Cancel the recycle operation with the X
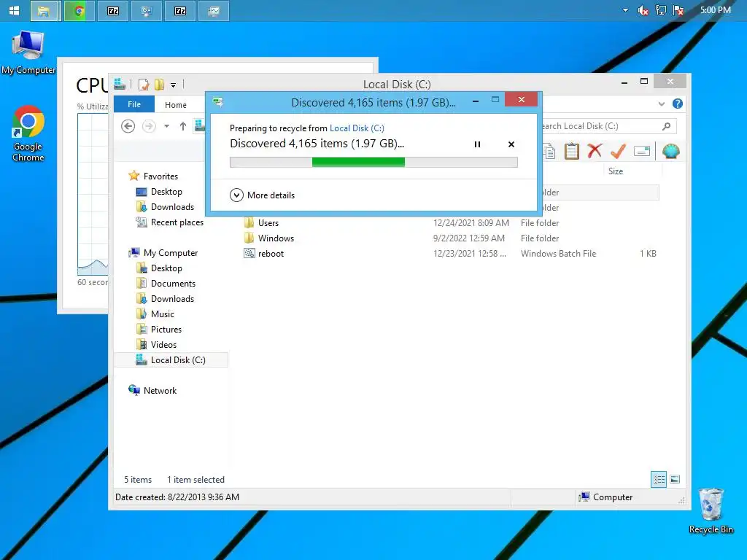747x560 pixels. point(511,144)
